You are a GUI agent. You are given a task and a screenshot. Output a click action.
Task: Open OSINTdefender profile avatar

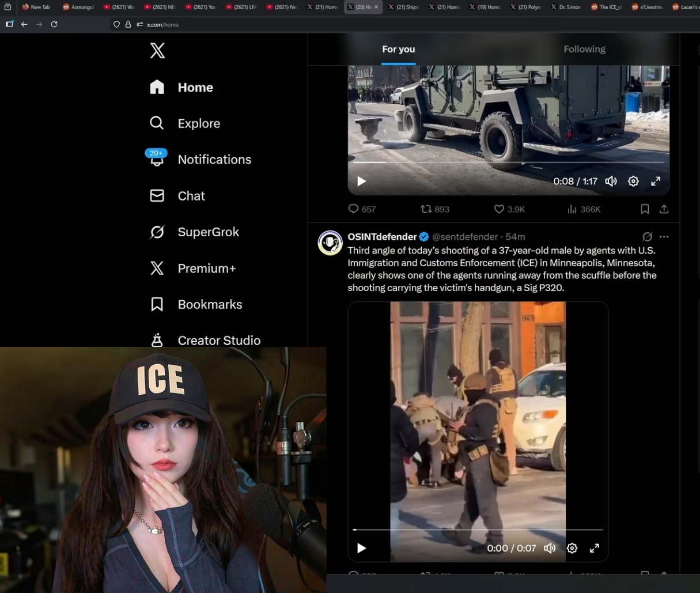pyautogui.click(x=330, y=243)
